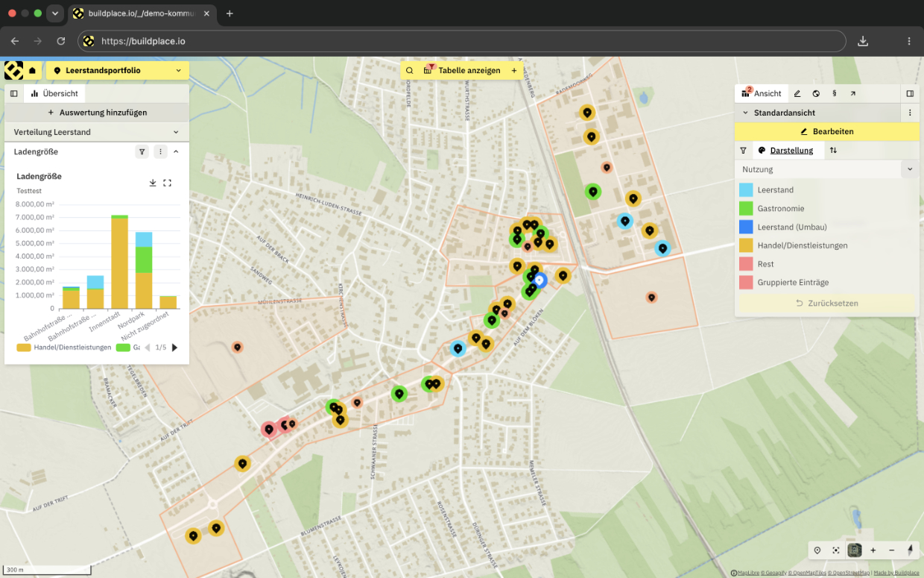
Task: Open the globe tab in right panel
Action: tap(816, 94)
